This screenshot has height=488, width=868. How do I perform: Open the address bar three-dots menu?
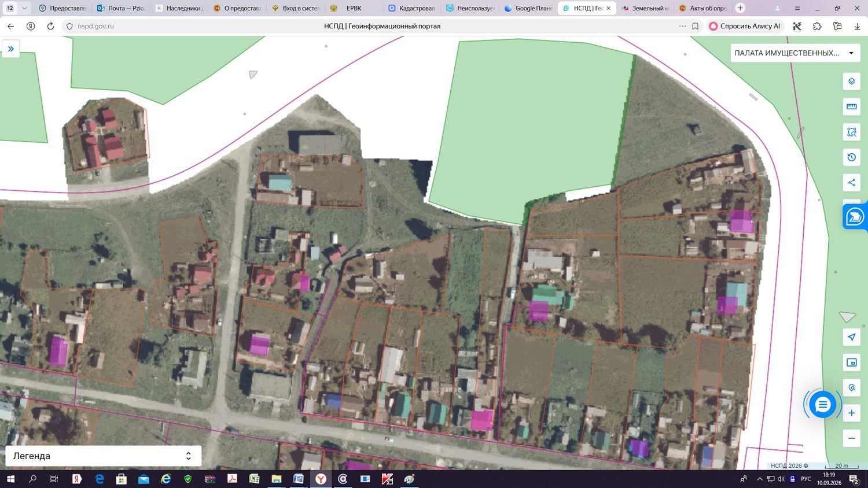[683, 26]
